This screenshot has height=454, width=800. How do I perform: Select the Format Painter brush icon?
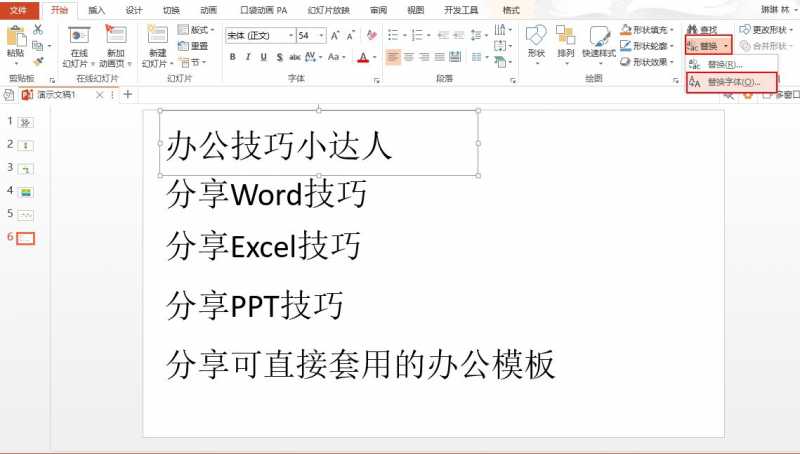(x=38, y=62)
